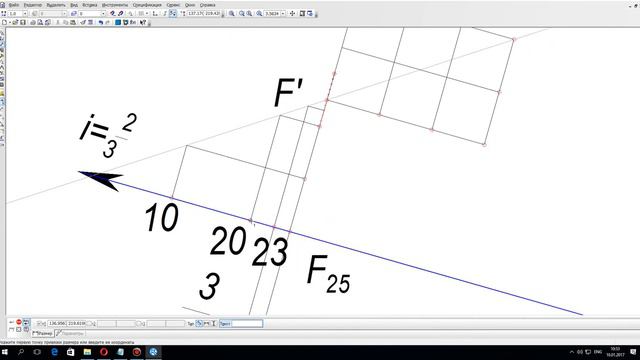The image size is (640, 360).
Task: Select the first dimension type button
Action: pyautogui.click(x=199, y=324)
